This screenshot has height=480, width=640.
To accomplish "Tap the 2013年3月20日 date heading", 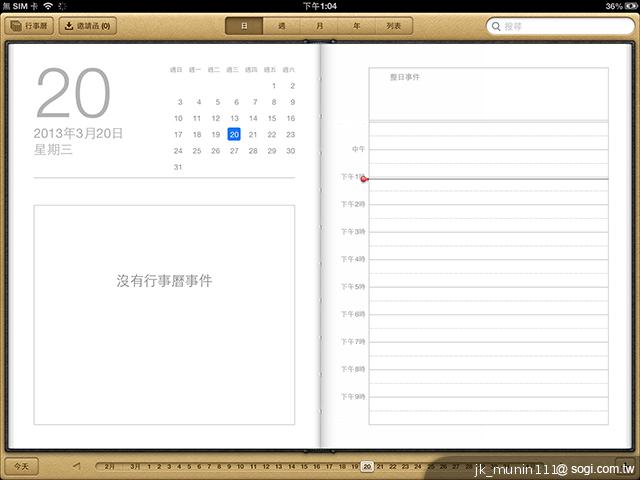I will (78, 133).
